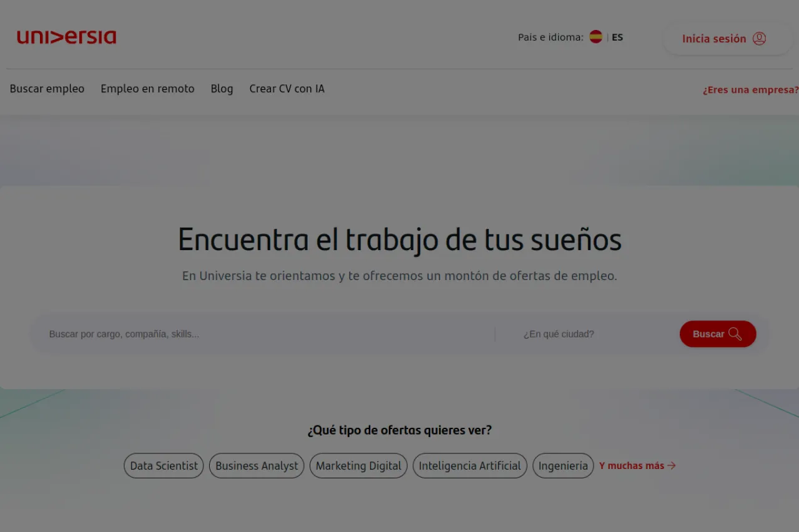Open the Buscar empleo menu item

[x=47, y=89]
